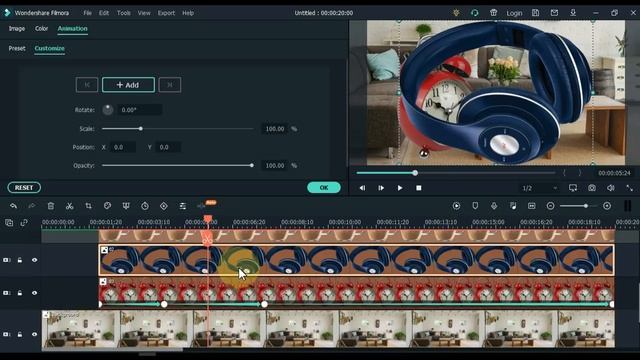The height and width of the screenshot is (360, 640).
Task: Click the preview playback progress handle
Action: click(415, 173)
